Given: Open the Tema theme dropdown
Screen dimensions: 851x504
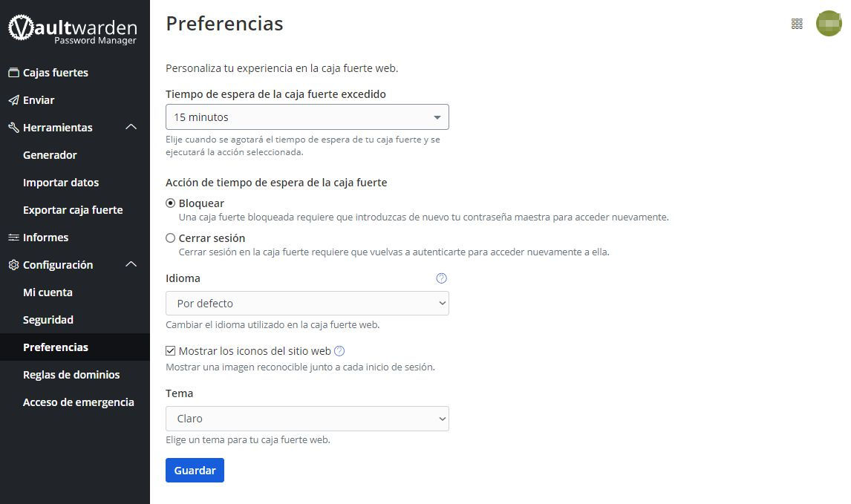Looking at the screenshot, I should 307,419.
